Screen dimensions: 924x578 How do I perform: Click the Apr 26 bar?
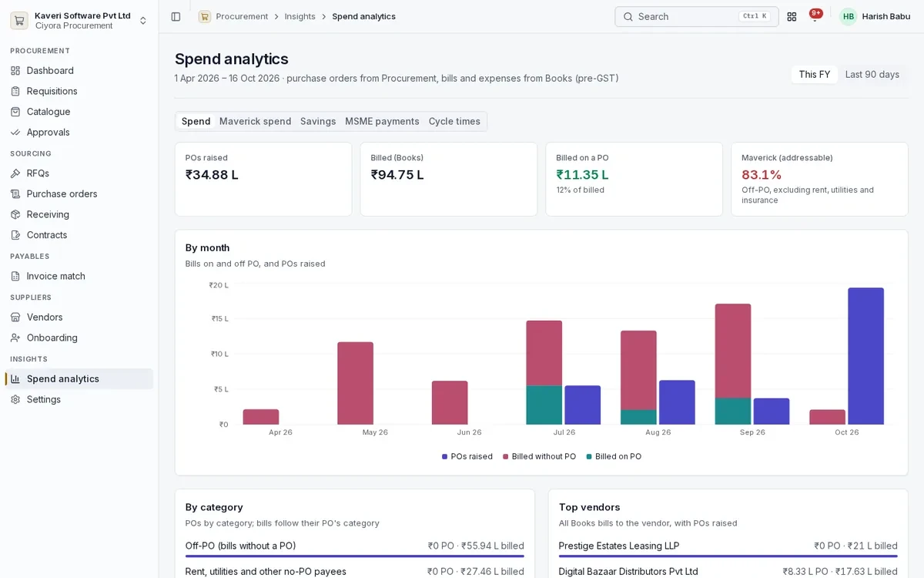pyautogui.click(x=261, y=417)
